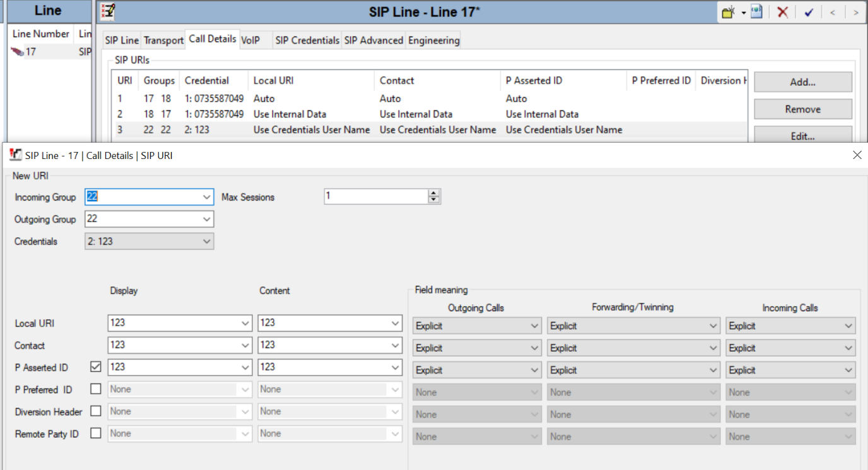This screenshot has height=470, width=868.
Task: Select line 17 in the Line list
Action: point(50,52)
